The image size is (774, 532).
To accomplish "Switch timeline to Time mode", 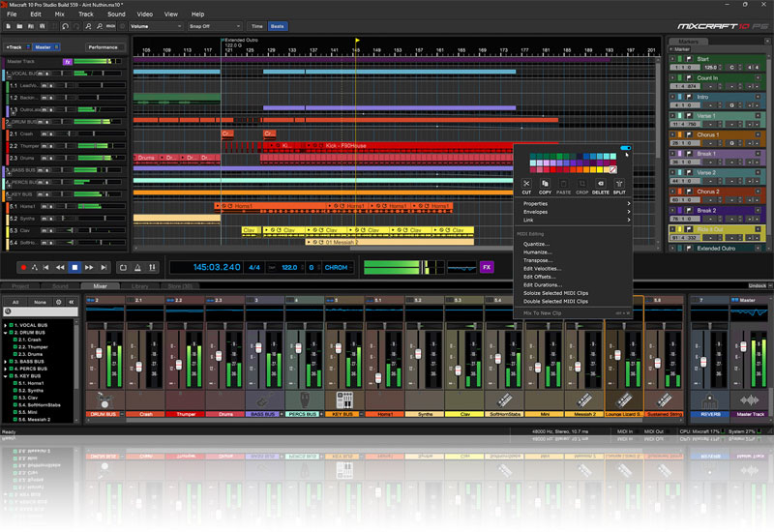I will [x=256, y=26].
